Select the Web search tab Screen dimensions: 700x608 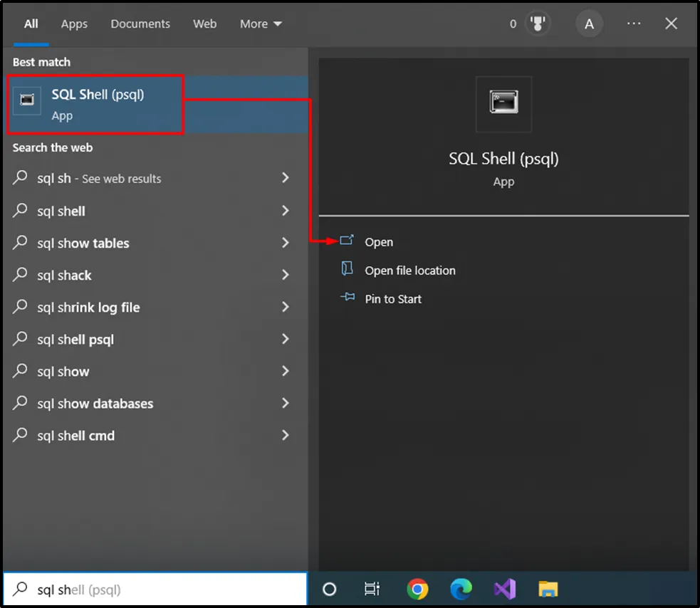[x=204, y=23]
